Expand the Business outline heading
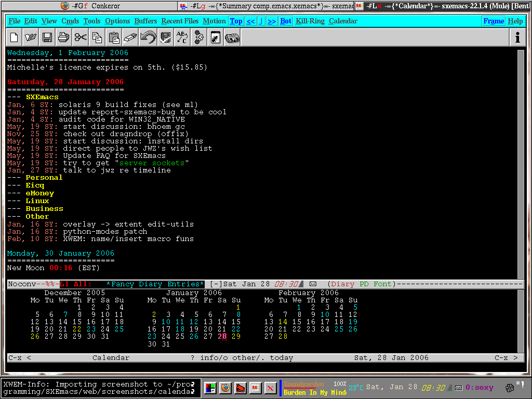Viewport: 532px width, 399px height. pos(45,209)
